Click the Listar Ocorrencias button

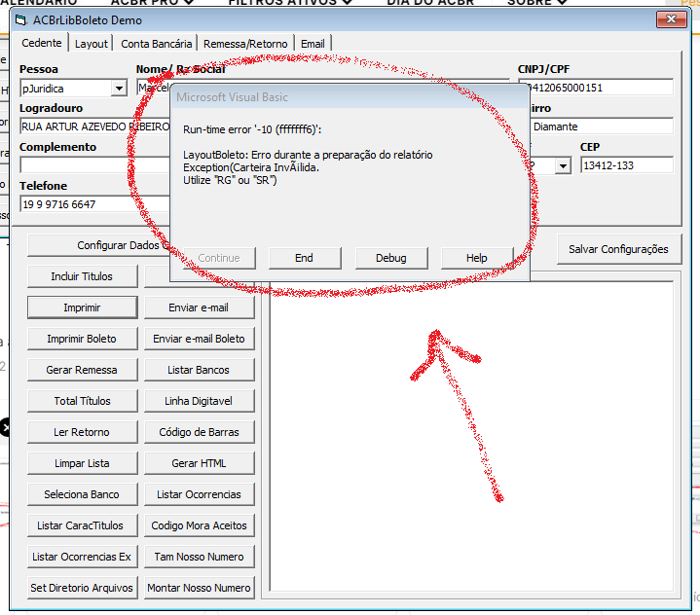coord(200,494)
